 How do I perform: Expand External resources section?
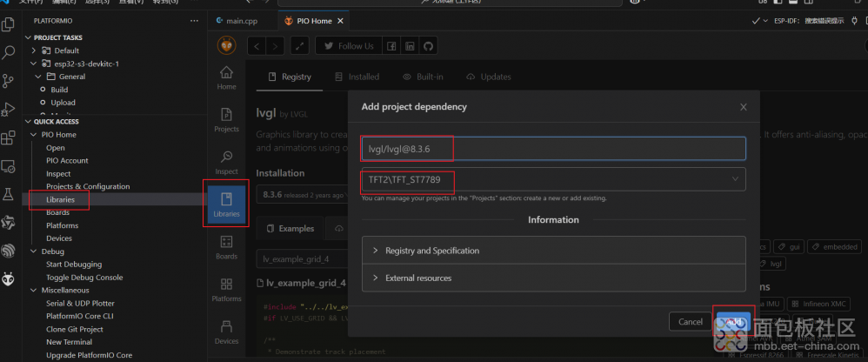pos(553,278)
